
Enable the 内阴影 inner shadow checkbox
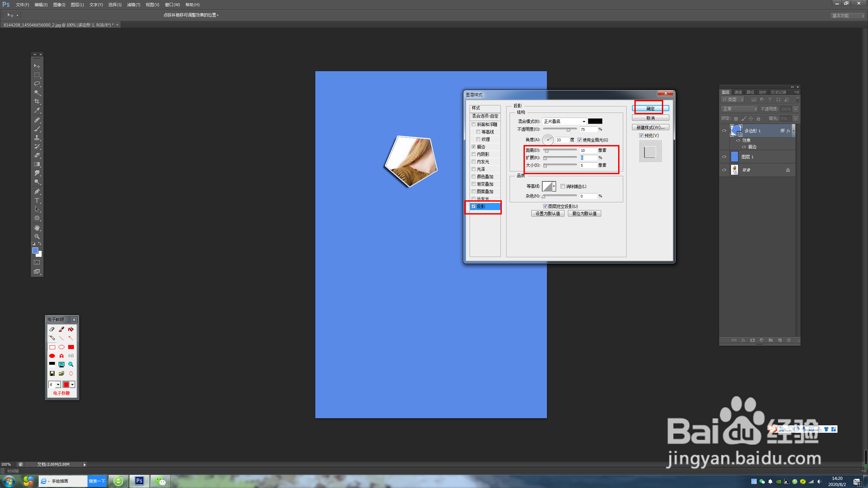point(474,154)
